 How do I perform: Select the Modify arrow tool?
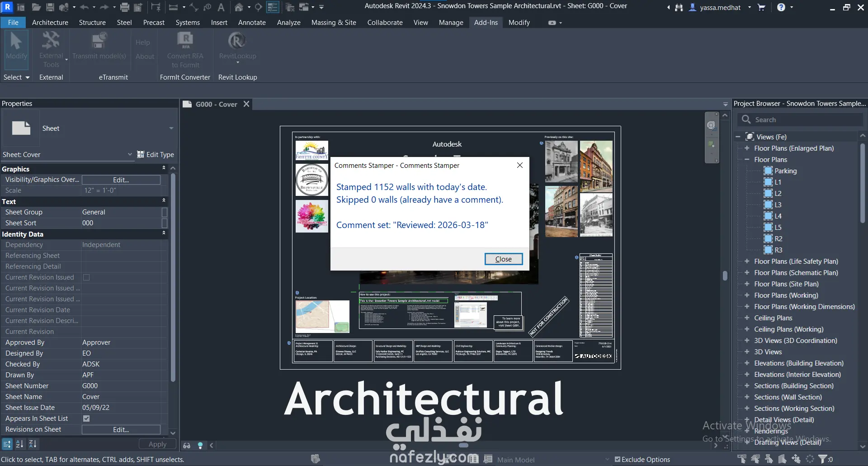click(x=16, y=49)
